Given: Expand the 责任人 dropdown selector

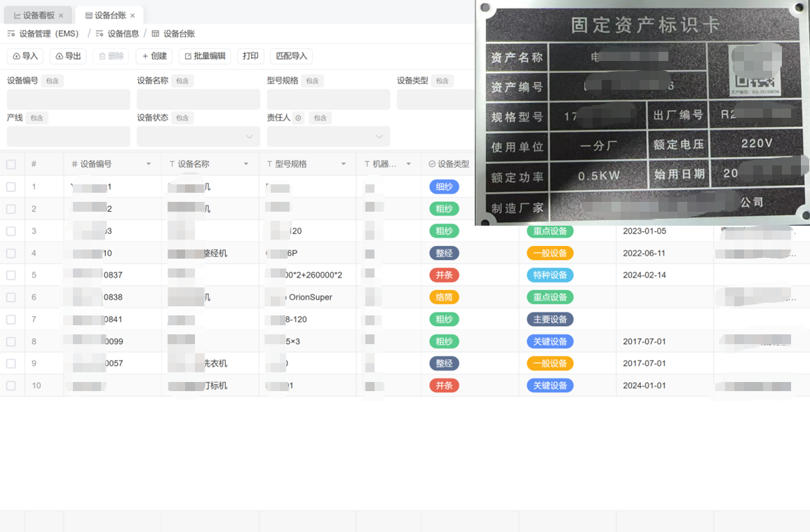Looking at the screenshot, I should (379, 137).
